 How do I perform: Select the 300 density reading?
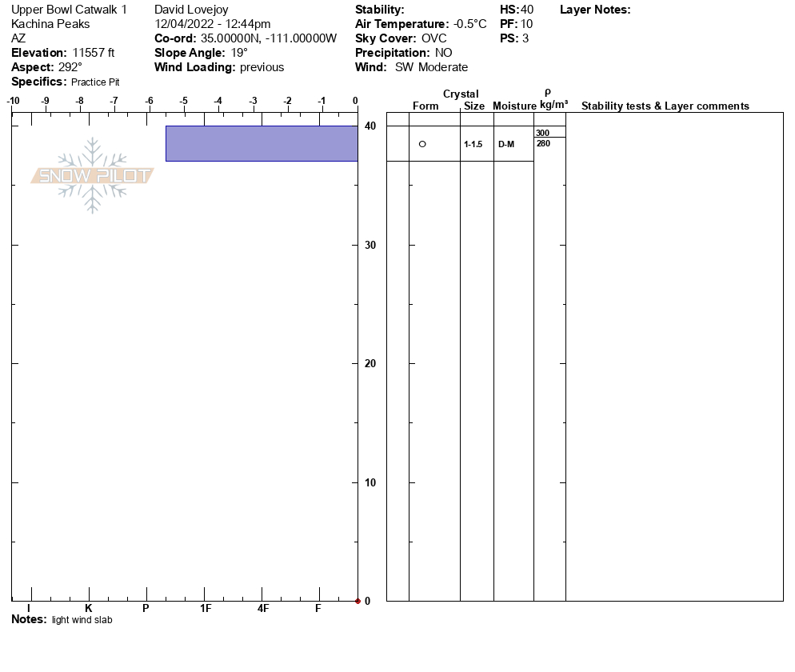pyautogui.click(x=543, y=133)
